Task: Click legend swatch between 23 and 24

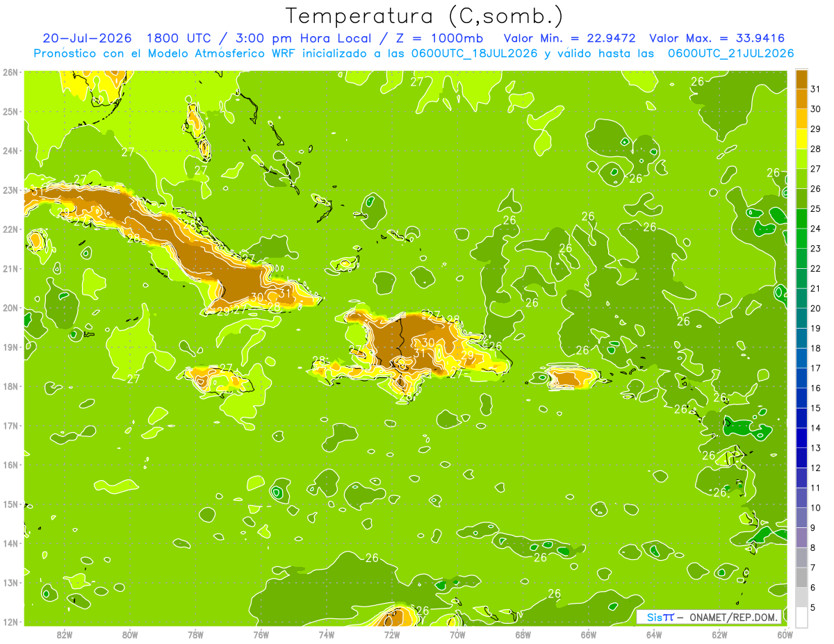Action: pos(801,238)
